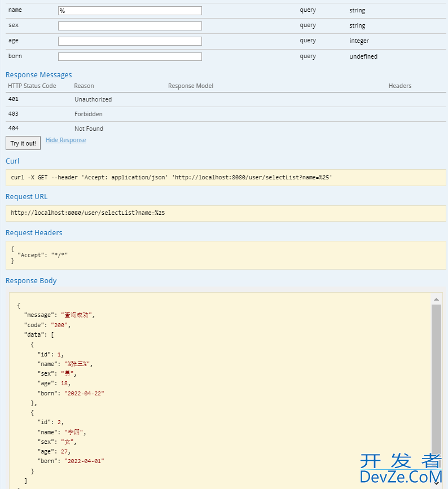Click the Reason column header
Image resolution: width=448 pixels, height=489 pixels.
click(84, 86)
